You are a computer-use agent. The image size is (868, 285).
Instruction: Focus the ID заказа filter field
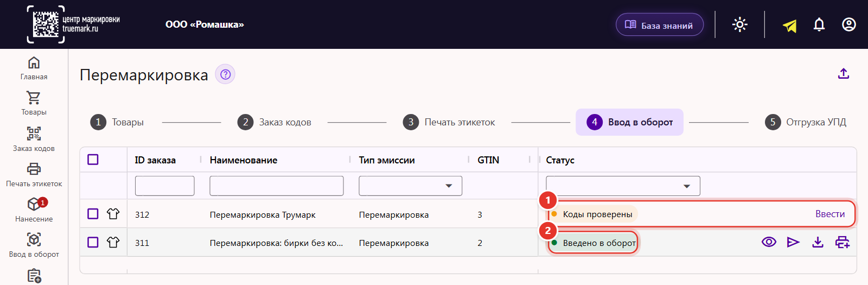pyautogui.click(x=164, y=186)
